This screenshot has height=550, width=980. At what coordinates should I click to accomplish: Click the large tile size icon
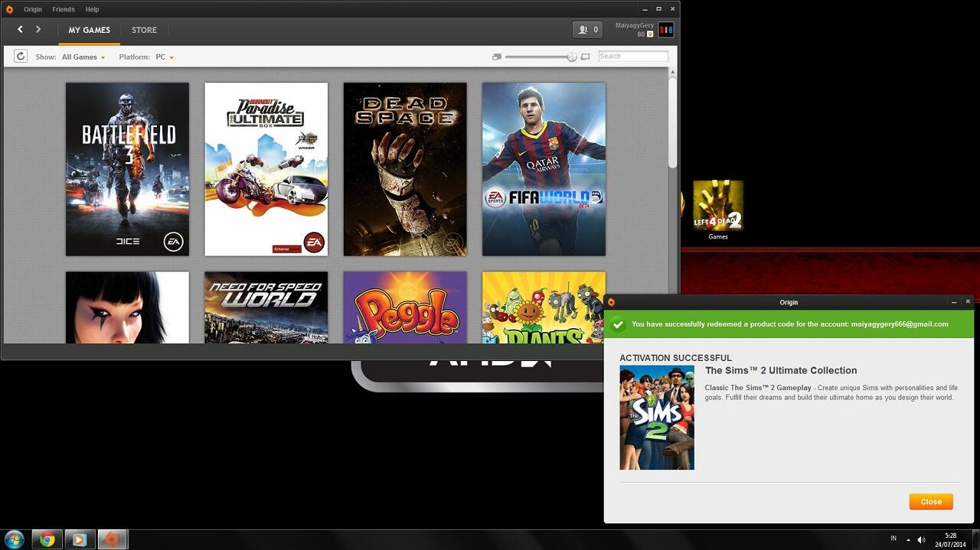[586, 57]
